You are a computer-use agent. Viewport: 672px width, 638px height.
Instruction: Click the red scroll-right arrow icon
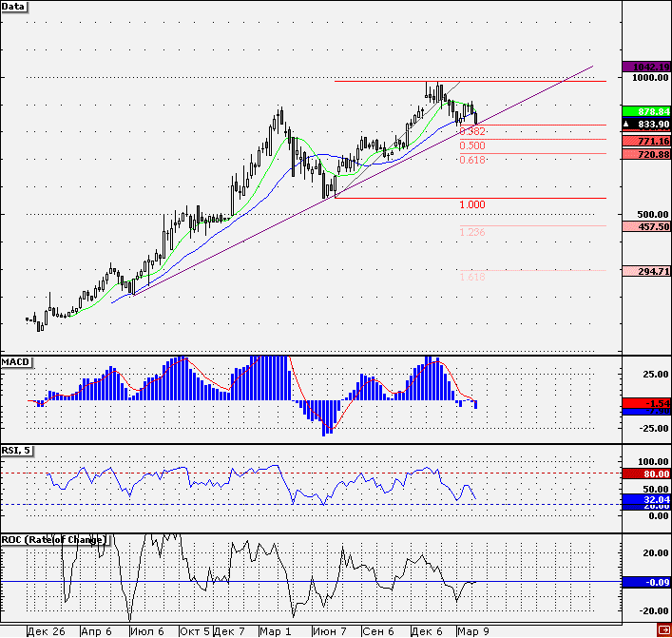[664, 630]
